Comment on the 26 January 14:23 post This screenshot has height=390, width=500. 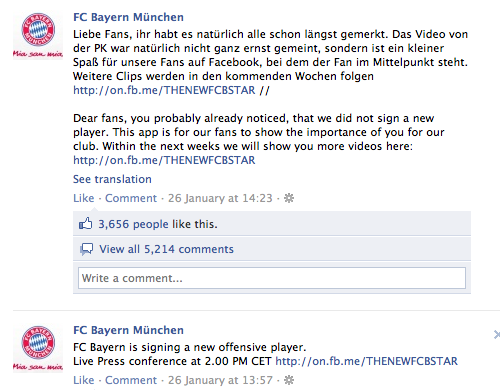pyautogui.click(x=131, y=198)
